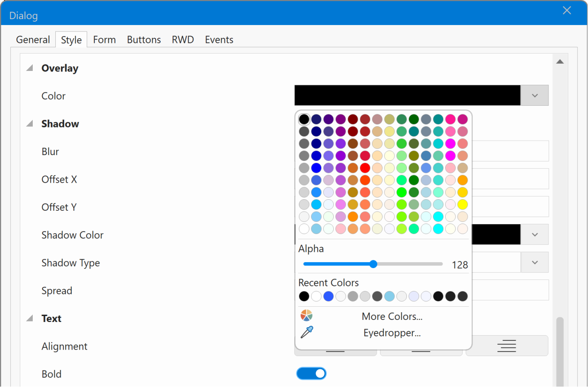
Task: Open the Events tab
Action: pos(219,40)
